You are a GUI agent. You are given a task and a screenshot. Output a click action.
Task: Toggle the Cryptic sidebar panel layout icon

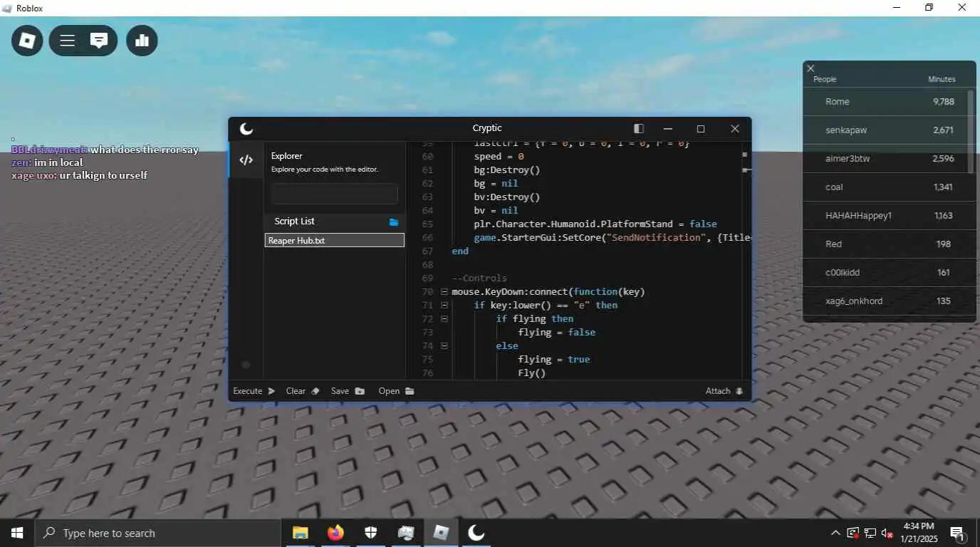point(639,129)
